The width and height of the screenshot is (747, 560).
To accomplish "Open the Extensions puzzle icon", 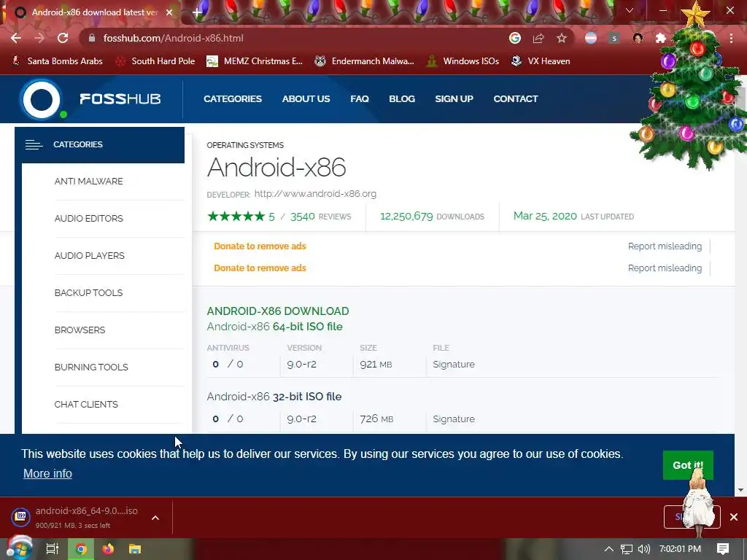I will (661, 38).
